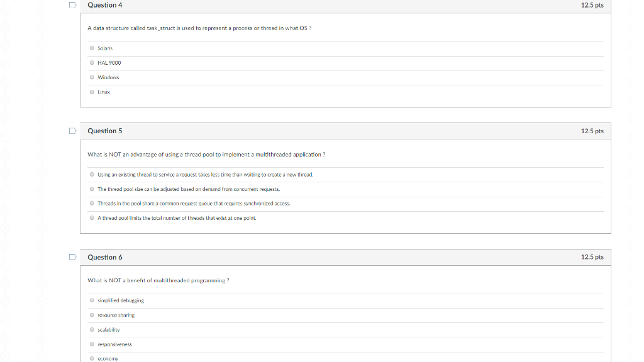This screenshot has width=644, height=362.
Task: Choose Linux as the answer
Action: pyautogui.click(x=92, y=92)
